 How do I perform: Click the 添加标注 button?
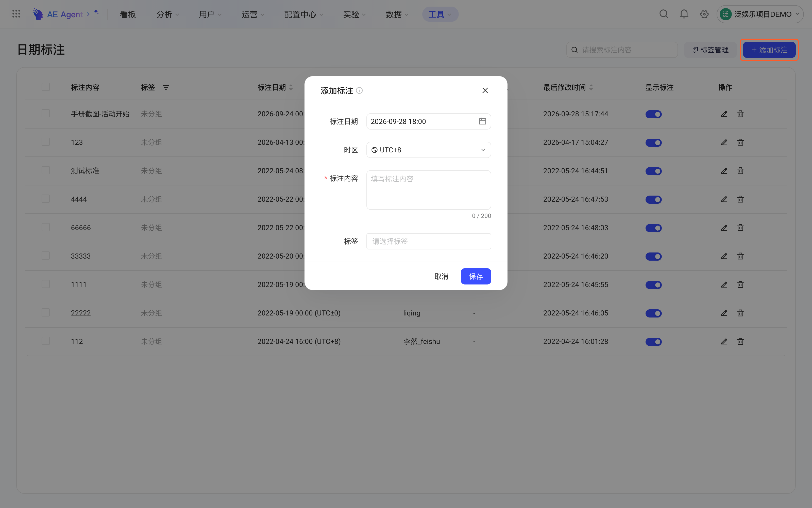[x=769, y=50]
